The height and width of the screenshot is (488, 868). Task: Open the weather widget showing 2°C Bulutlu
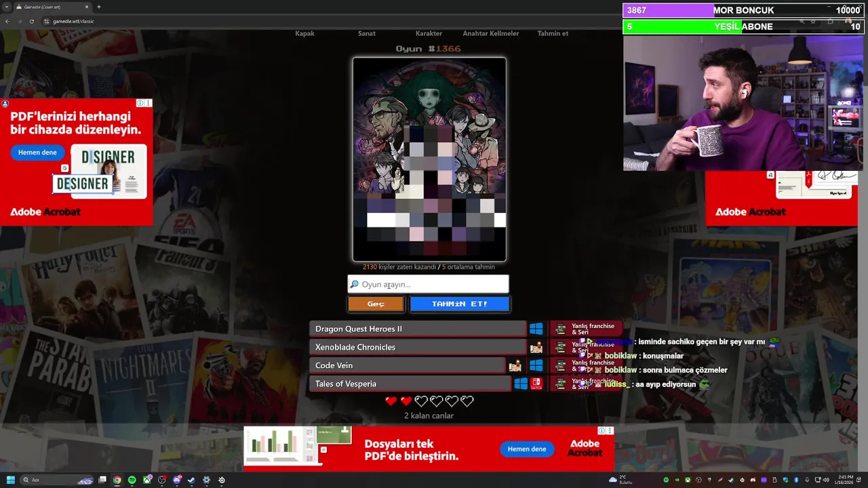[x=620, y=480]
